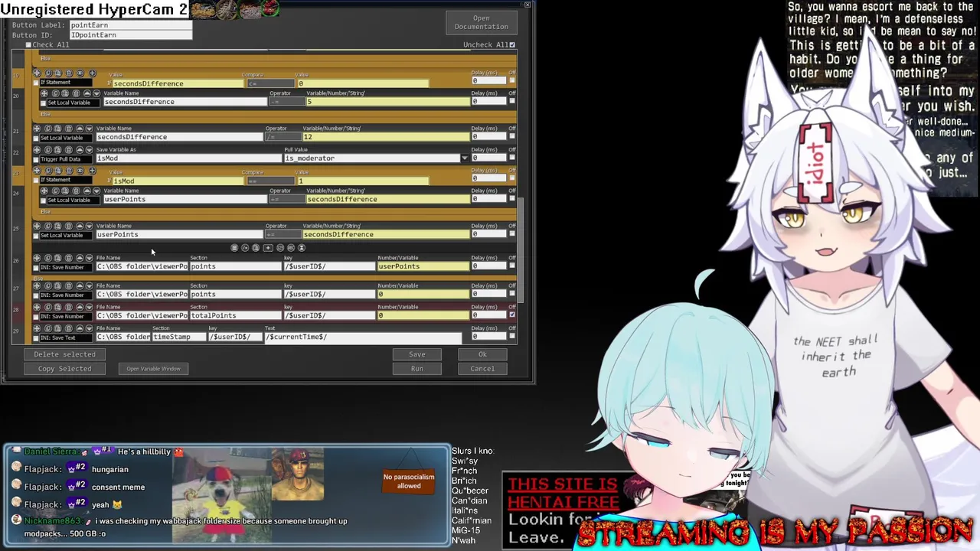Tick the Check All checkbox

(x=28, y=45)
